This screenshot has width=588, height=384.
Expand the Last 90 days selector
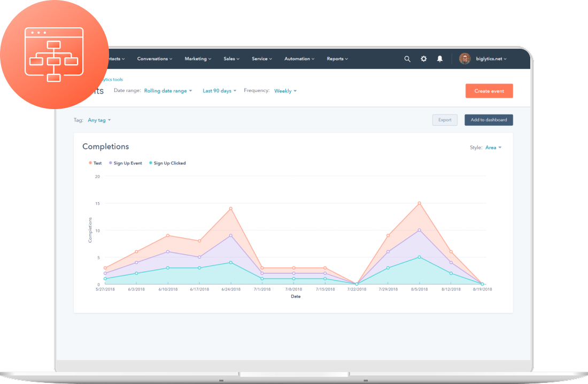(x=219, y=90)
